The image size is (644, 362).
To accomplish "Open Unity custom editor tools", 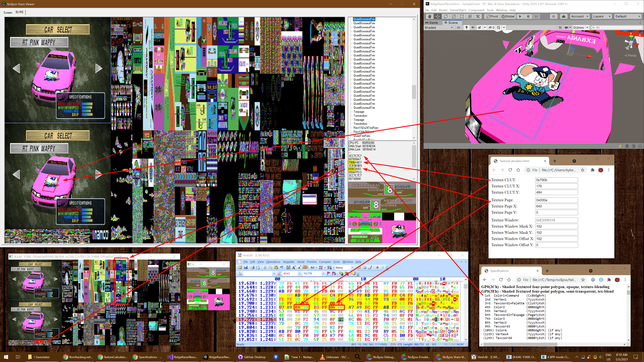I will [x=478, y=16].
